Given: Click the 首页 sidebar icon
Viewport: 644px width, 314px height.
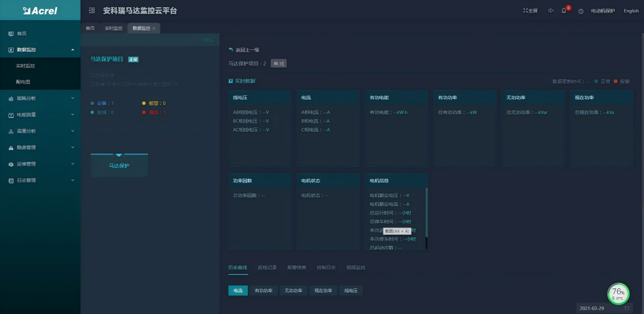Looking at the screenshot, I should tap(11, 33).
